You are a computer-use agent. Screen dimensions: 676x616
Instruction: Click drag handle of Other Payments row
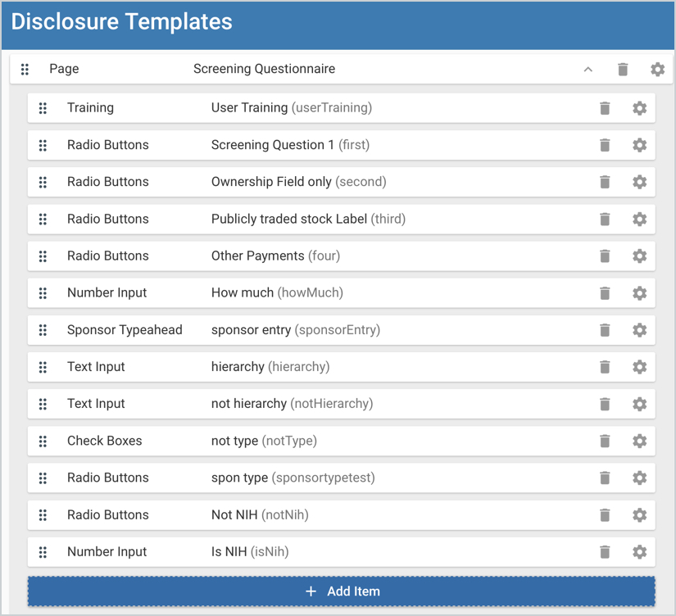[x=43, y=256]
